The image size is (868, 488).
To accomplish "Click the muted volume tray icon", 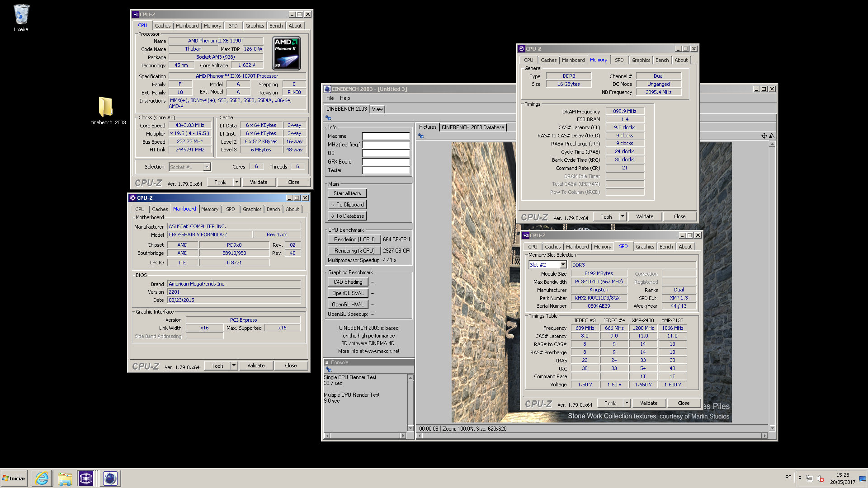I will pos(821,479).
